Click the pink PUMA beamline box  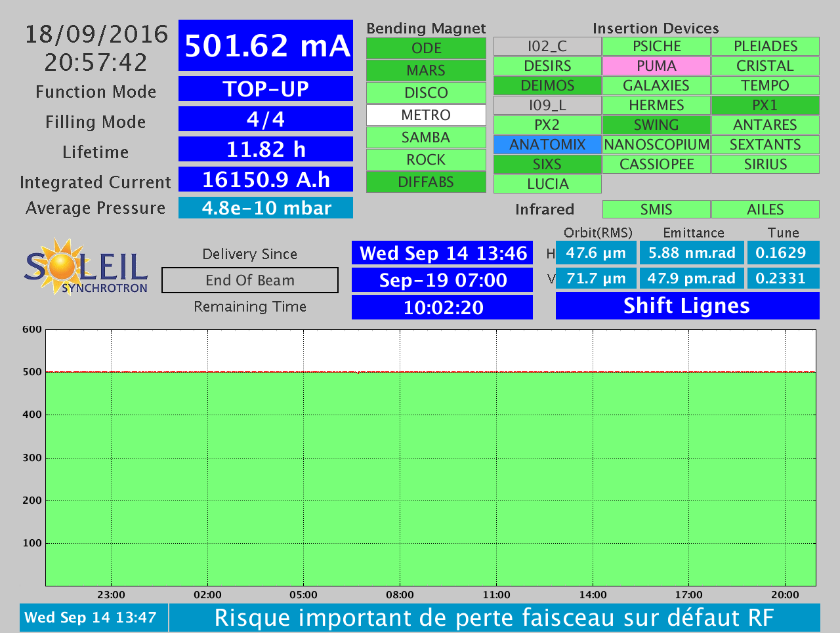[x=656, y=66]
